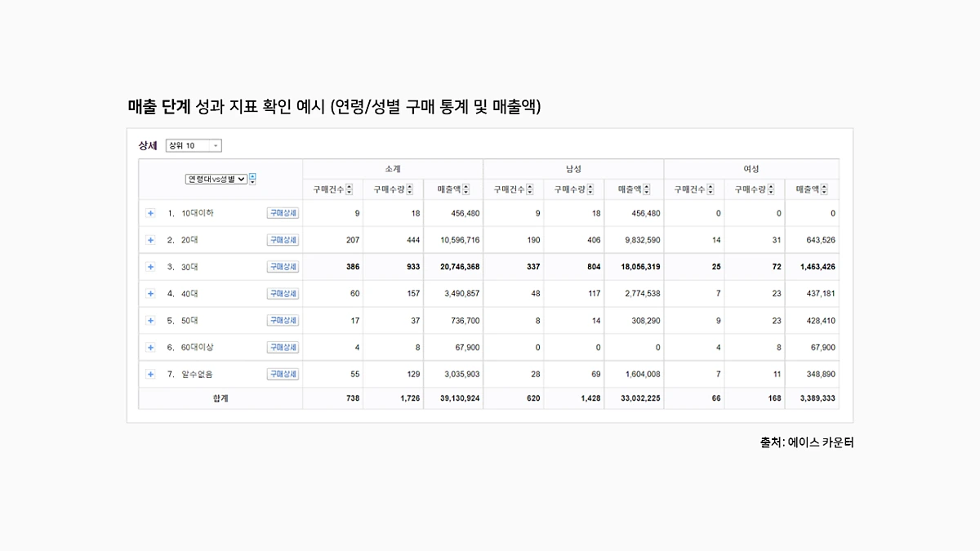Click 구매상세 button for 알수없음
The width and height of the screenshot is (980, 551).
click(283, 375)
